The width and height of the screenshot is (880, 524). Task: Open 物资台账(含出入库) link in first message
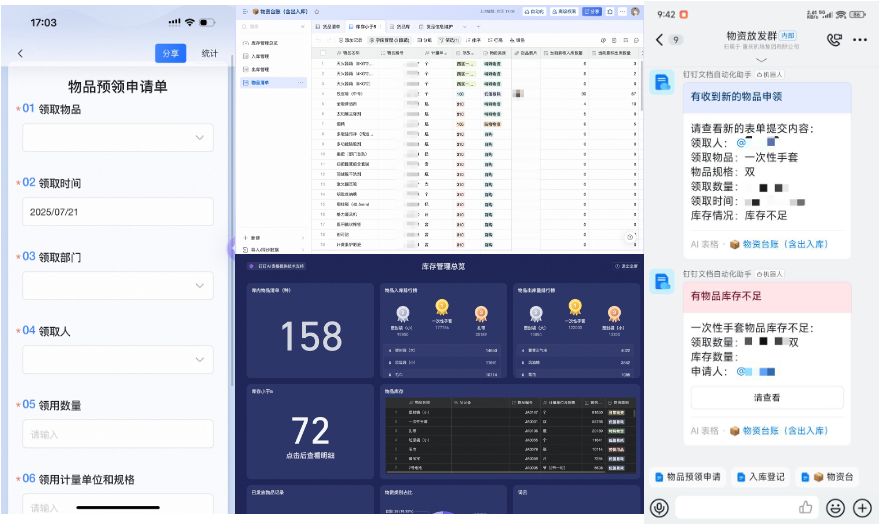[x=783, y=244]
